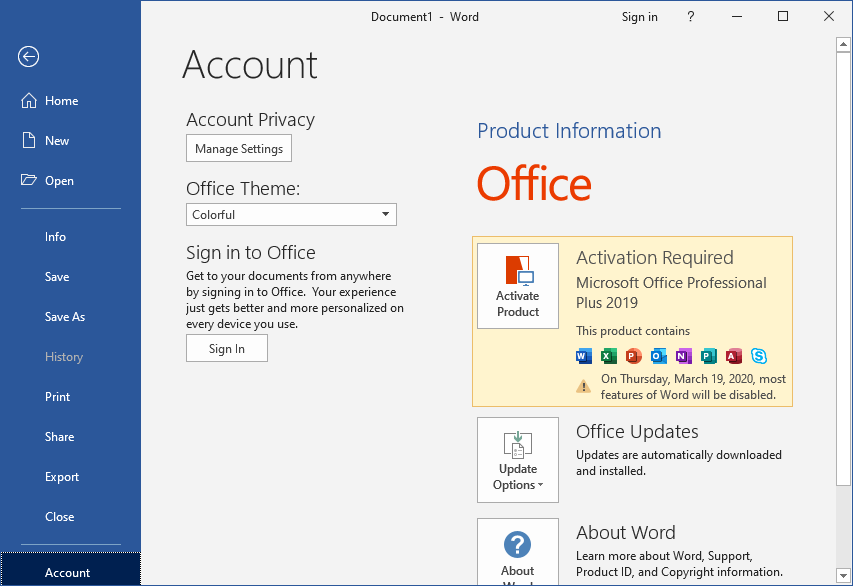Click the vertical scrollbar down arrow

tap(844, 578)
